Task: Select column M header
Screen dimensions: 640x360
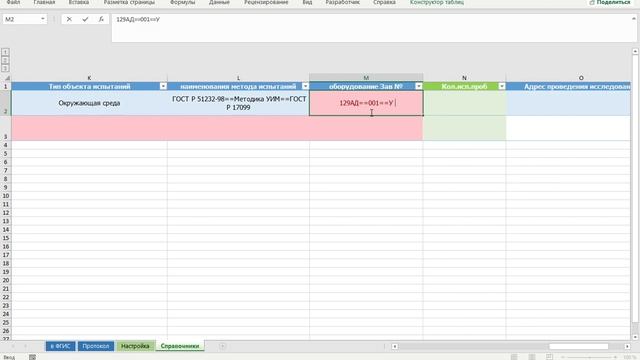Action: pos(366,78)
